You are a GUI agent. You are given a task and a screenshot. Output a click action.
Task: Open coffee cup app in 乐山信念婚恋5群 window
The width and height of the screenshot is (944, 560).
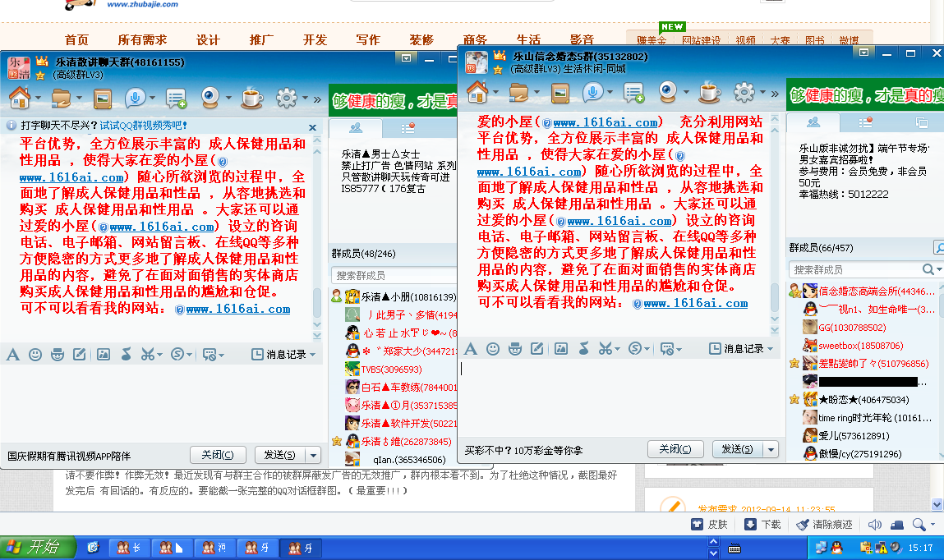(x=709, y=92)
